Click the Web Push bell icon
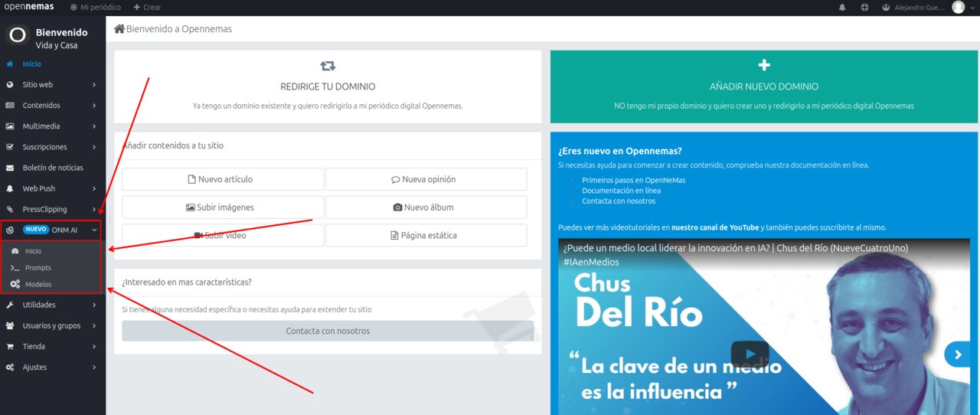The height and width of the screenshot is (415, 980). 9,188
